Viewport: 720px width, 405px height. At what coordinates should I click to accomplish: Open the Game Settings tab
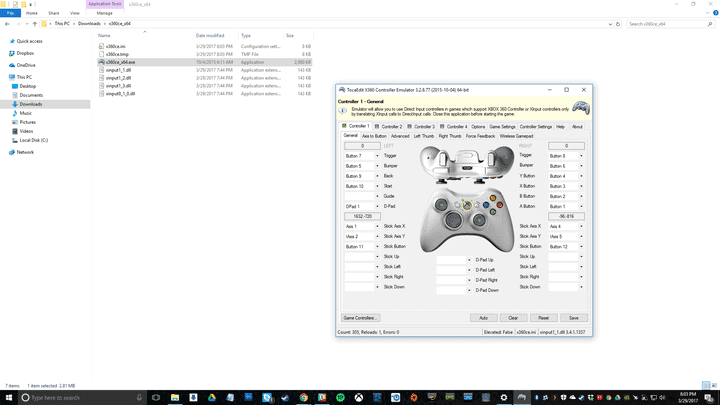click(x=502, y=127)
